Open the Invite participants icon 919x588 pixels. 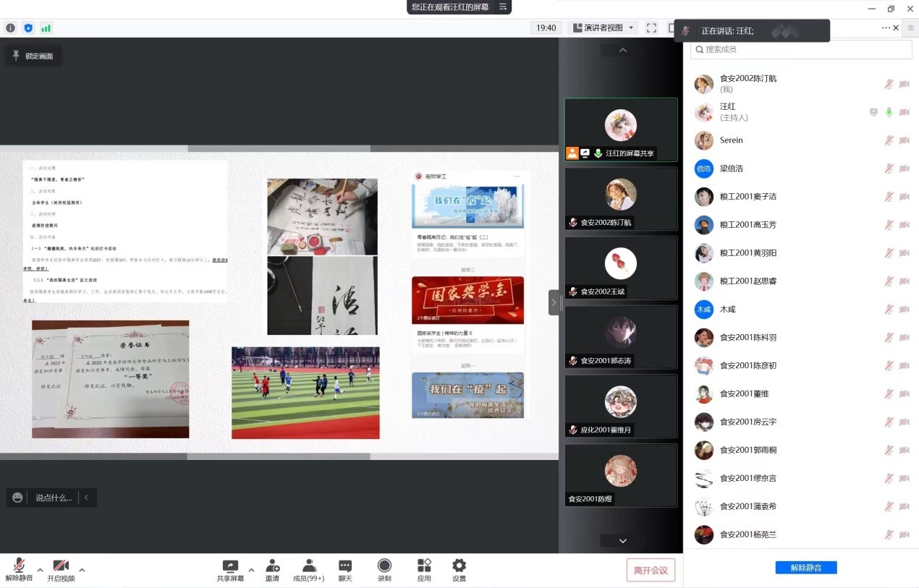pos(272,566)
